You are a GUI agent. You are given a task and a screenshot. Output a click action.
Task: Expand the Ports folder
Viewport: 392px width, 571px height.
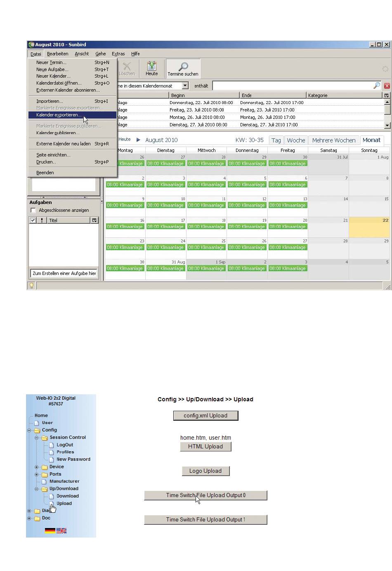[x=36, y=474]
